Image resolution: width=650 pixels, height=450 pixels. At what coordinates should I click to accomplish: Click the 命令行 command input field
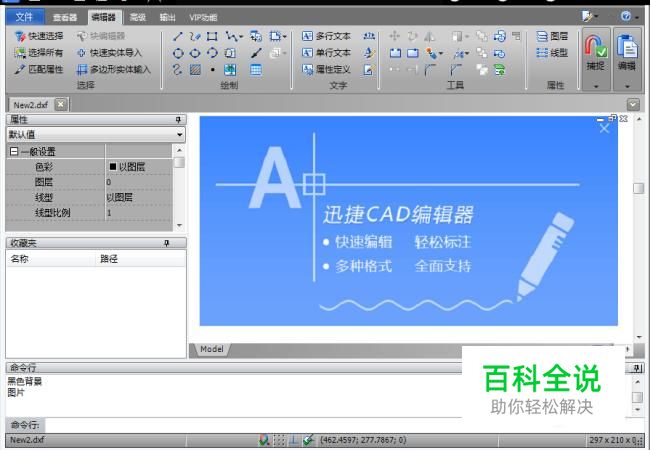(253, 425)
